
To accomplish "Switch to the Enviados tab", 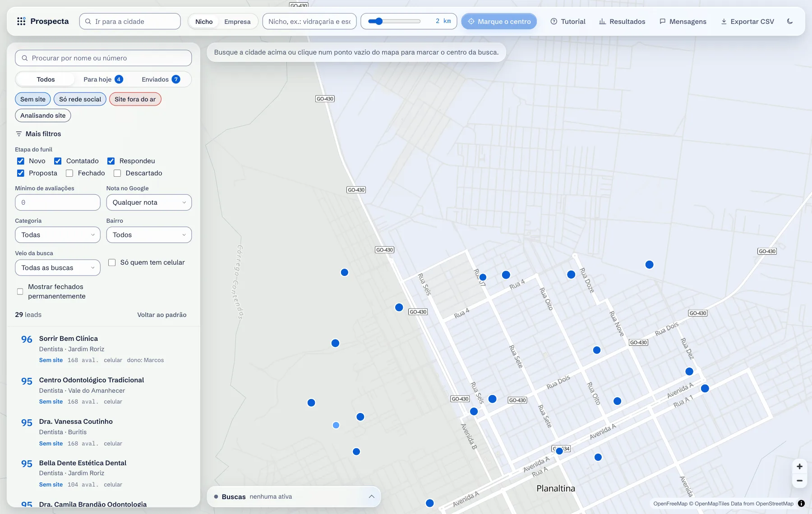I will 161,79.
